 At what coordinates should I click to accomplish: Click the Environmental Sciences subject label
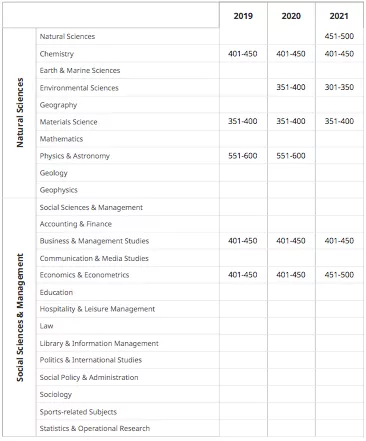79,88
